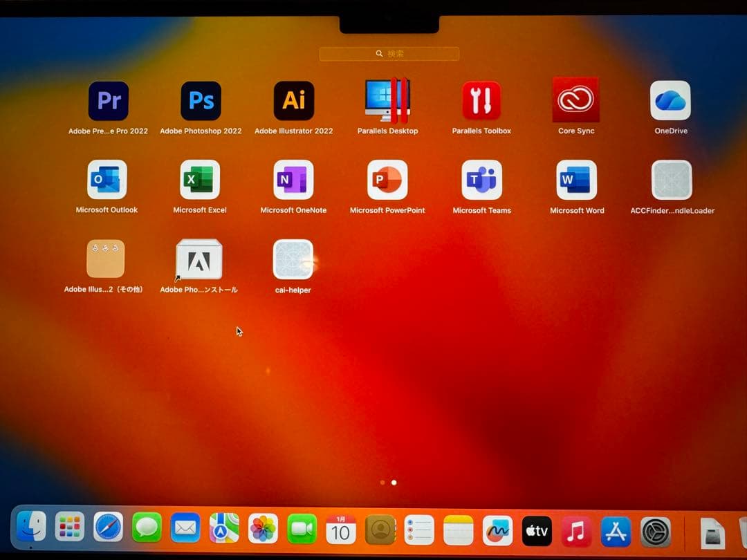Expand the Adobe Illustrator folder
This screenshot has height=560, width=747.
(x=105, y=259)
